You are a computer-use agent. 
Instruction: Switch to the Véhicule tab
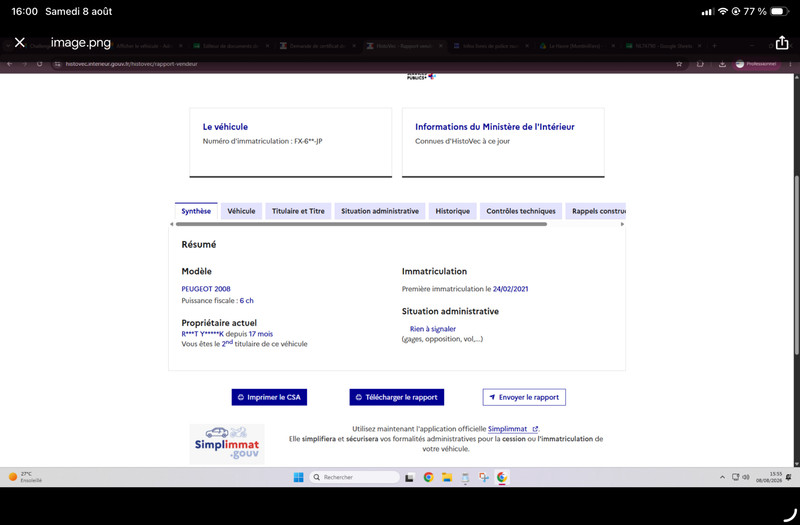tap(241, 211)
